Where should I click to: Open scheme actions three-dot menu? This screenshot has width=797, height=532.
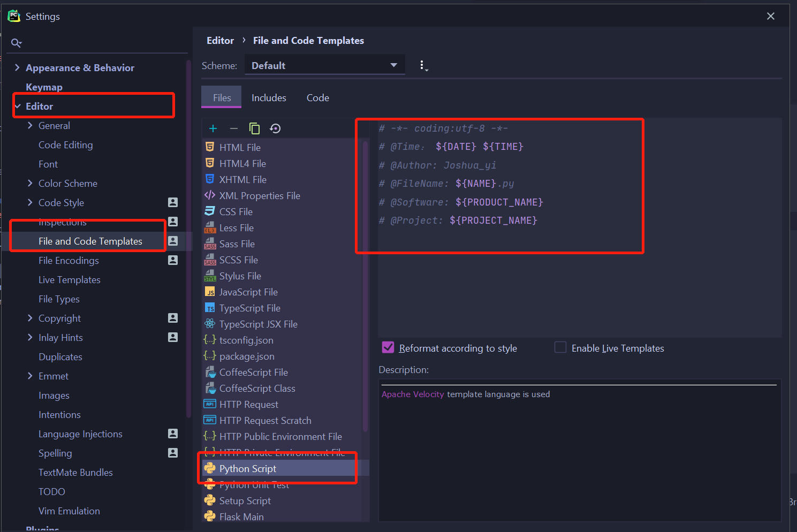[423, 66]
